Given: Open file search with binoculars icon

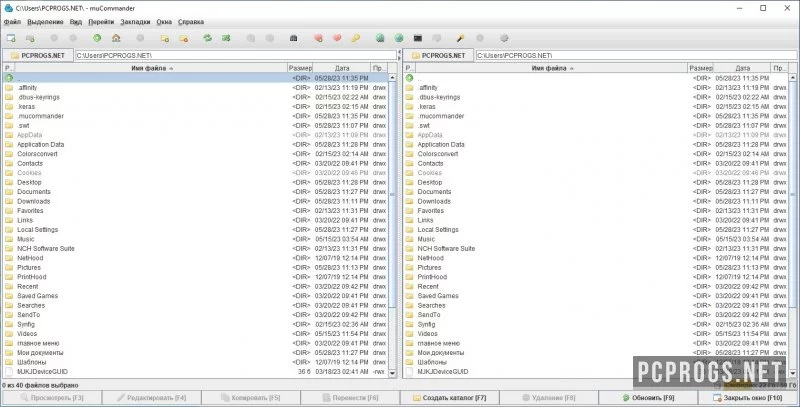Looking at the screenshot, I should click(293, 38).
